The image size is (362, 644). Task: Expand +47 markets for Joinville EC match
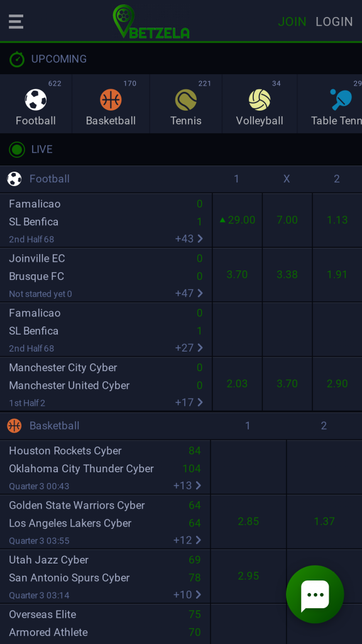[189, 293]
